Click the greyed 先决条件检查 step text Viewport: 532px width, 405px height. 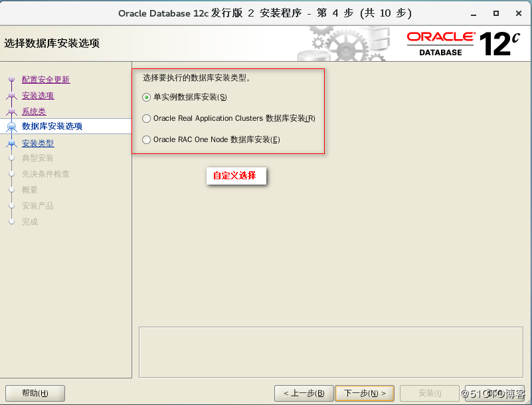pos(46,174)
